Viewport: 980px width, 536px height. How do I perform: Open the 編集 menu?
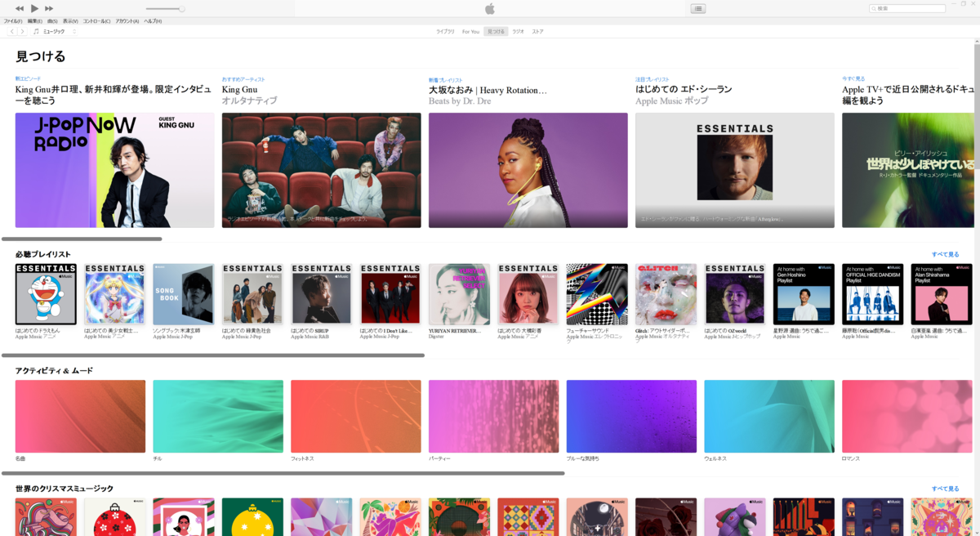pyautogui.click(x=35, y=20)
